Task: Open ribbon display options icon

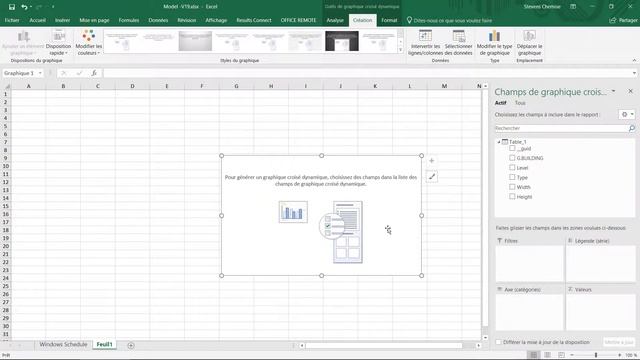Action: pyautogui.click(x=573, y=7)
